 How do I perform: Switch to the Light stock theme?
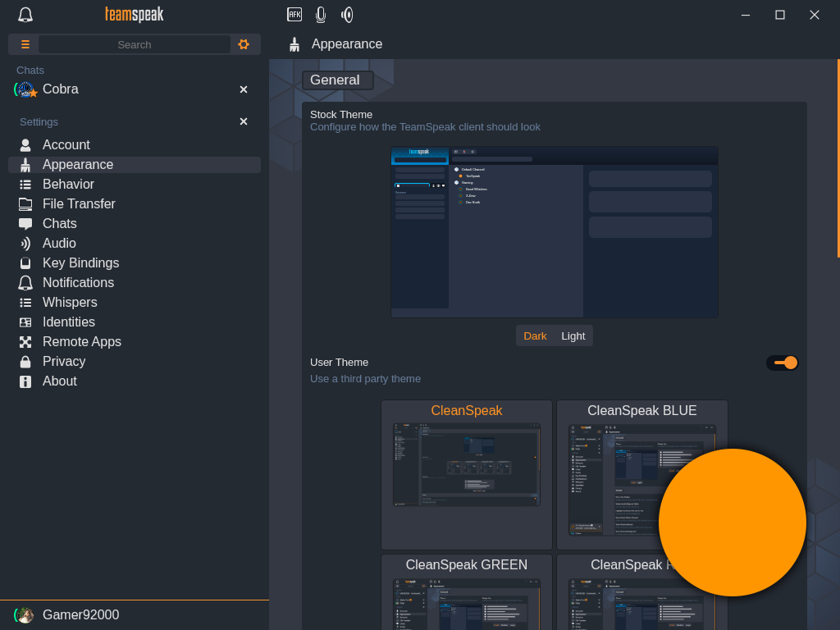[x=573, y=336]
